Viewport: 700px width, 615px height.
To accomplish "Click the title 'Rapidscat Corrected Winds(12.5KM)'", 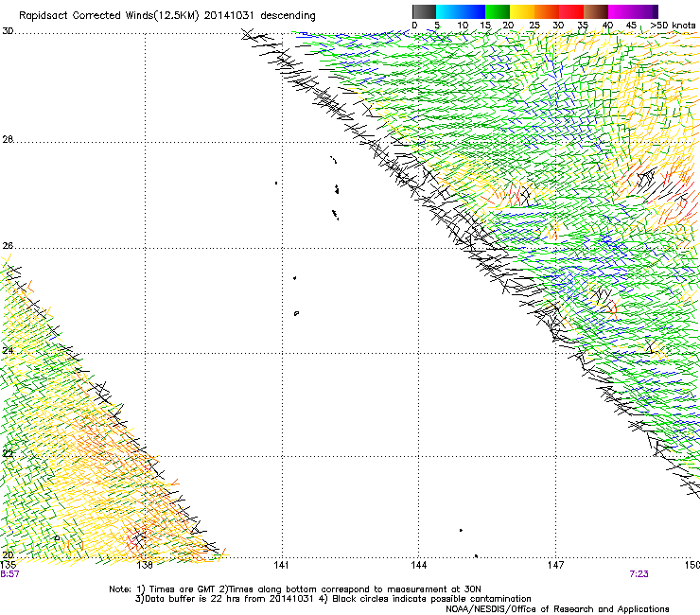I will [x=109, y=16].
